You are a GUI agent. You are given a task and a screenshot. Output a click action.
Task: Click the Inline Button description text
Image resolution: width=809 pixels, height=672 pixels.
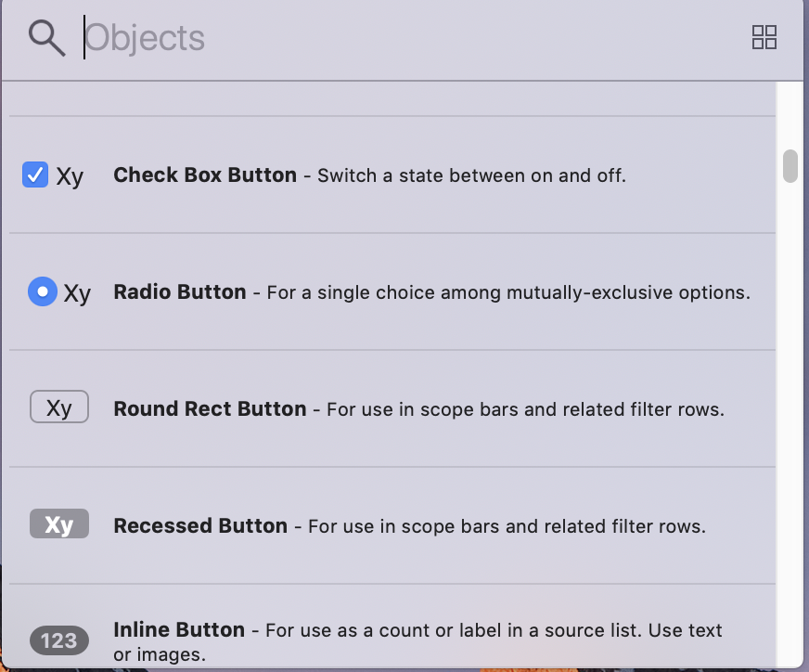pos(494,630)
